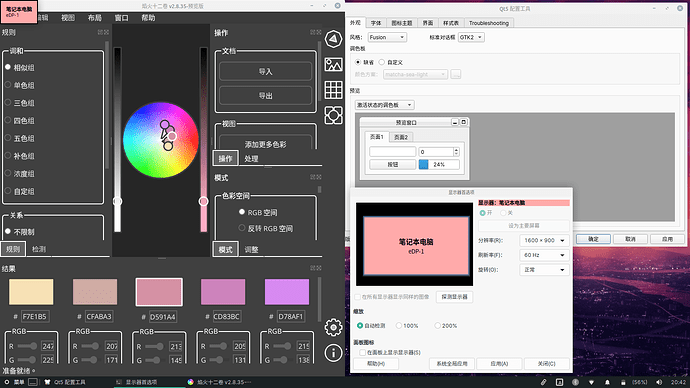Click the paperclip tray icon
Image resolution: width=690 pixels, height=388 pixels.
[x=543, y=382]
